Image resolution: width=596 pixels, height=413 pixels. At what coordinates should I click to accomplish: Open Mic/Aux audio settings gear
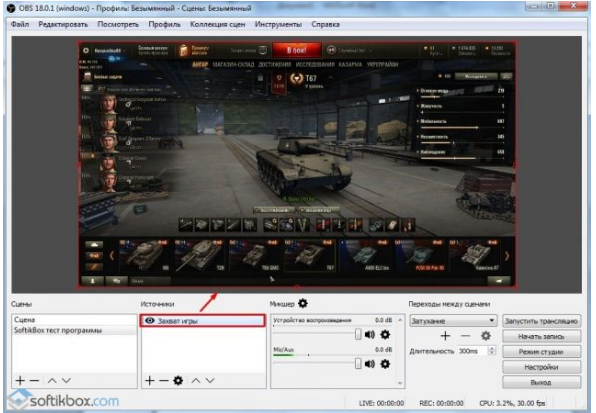point(385,364)
